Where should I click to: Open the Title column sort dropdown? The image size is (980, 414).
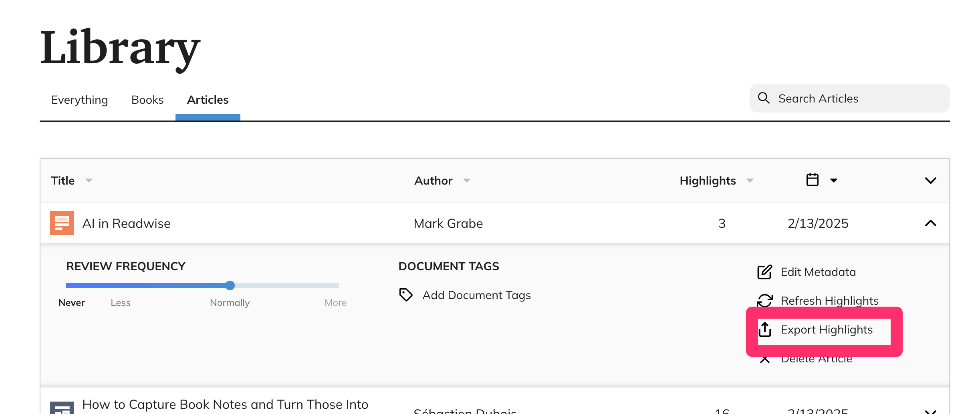pyautogui.click(x=89, y=181)
